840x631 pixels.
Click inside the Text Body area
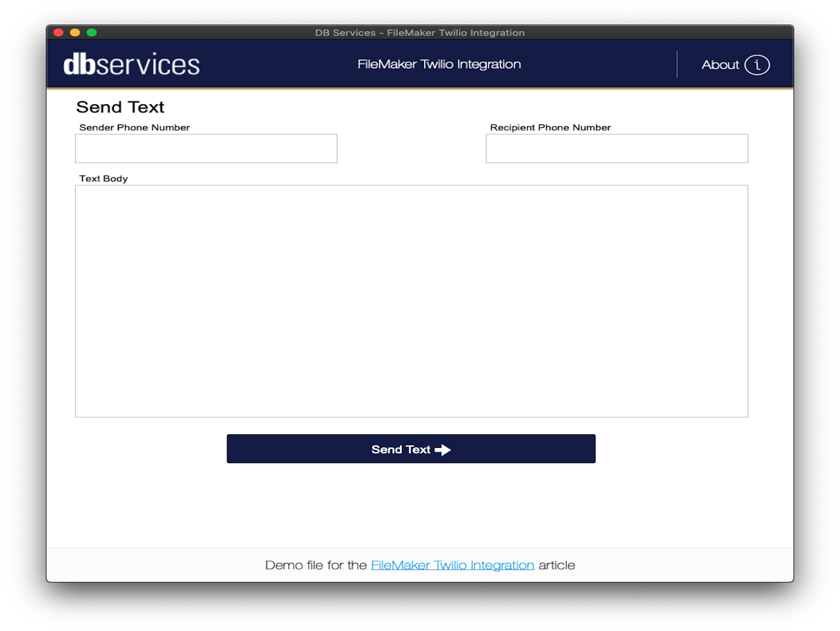pos(412,301)
